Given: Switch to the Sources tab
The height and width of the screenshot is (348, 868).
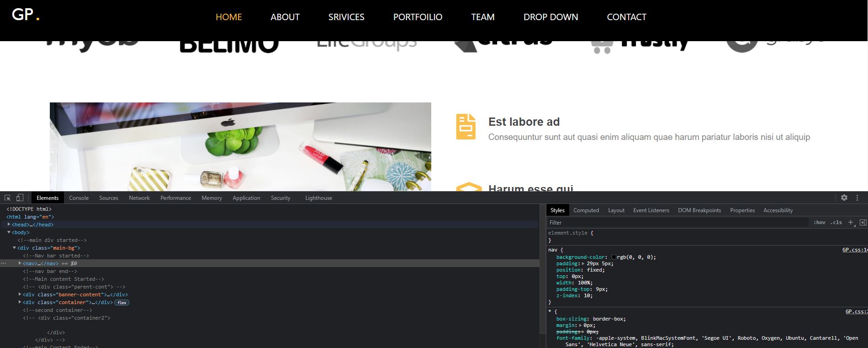Looking at the screenshot, I should pos(109,198).
